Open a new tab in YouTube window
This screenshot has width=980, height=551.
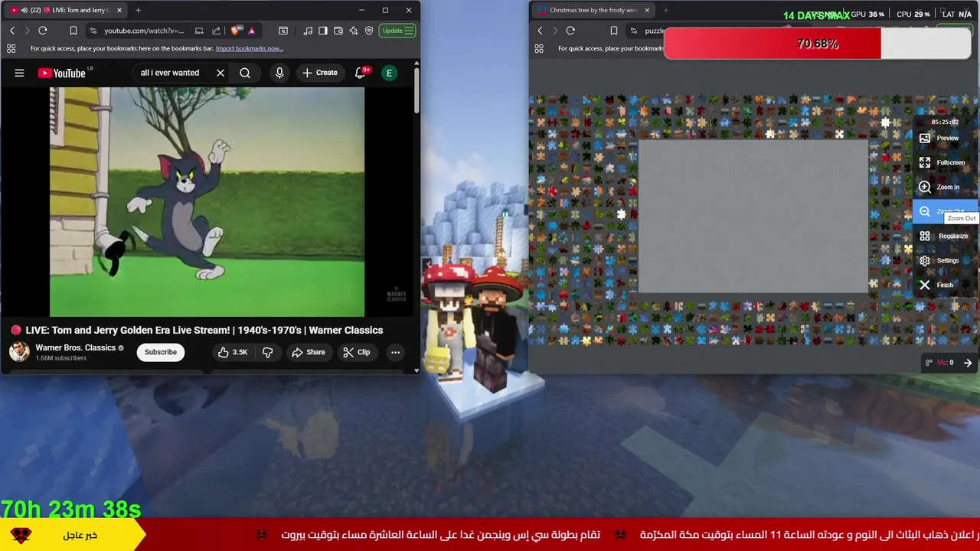pyautogui.click(x=138, y=10)
